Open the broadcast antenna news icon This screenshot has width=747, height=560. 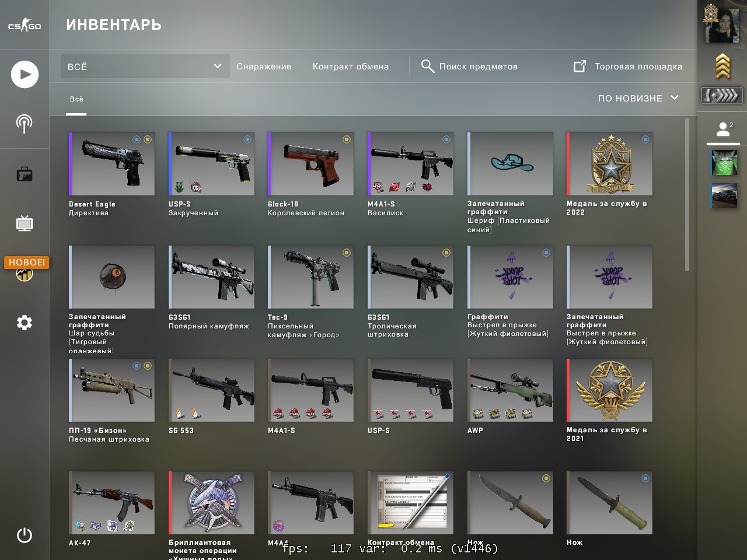pos(24,124)
